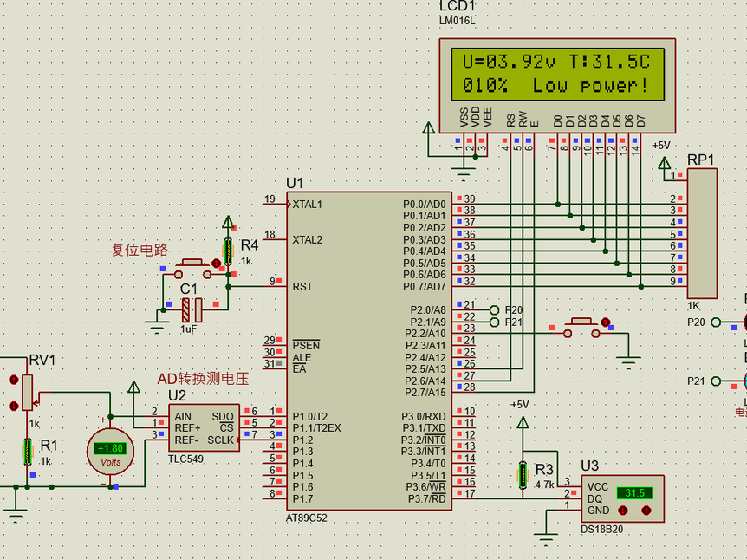This screenshot has height=560, width=747.
Task: Click the 'DQ' pin label on DS18B20
Action: tap(594, 499)
